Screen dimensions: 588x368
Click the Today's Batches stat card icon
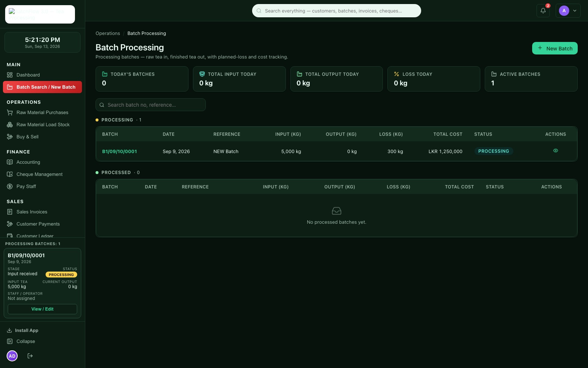105,74
